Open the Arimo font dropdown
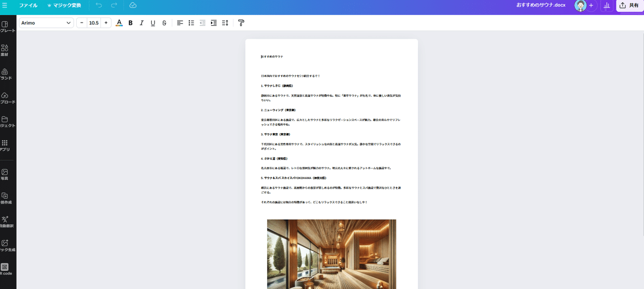This screenshot has height=289, width=644. tap(46, 23)
